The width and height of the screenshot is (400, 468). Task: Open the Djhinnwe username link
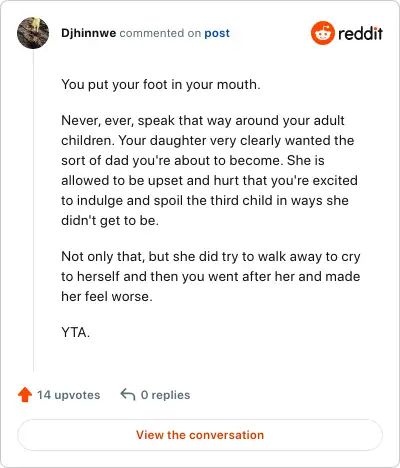tap(89, 33)
